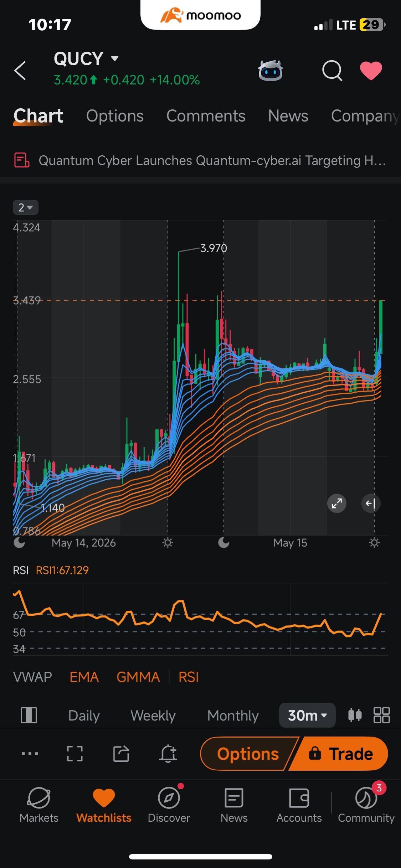Select the Monthly timeframe
This screenshot has width=401, height=868.
(233, 715)
